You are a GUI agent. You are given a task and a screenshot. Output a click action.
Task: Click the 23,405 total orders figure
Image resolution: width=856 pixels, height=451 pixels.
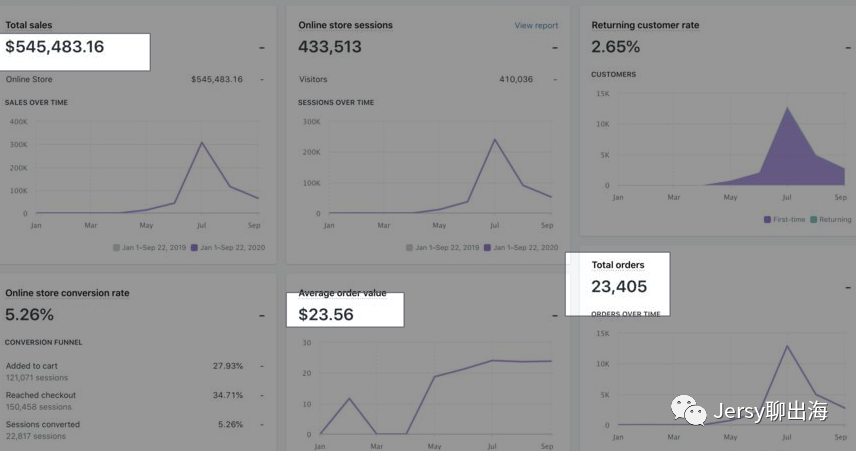619,287
